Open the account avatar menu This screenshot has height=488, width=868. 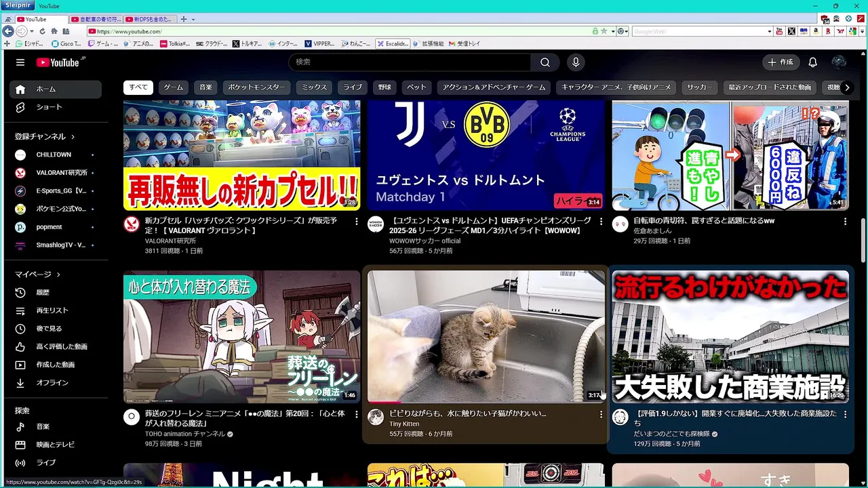point(839,62)
